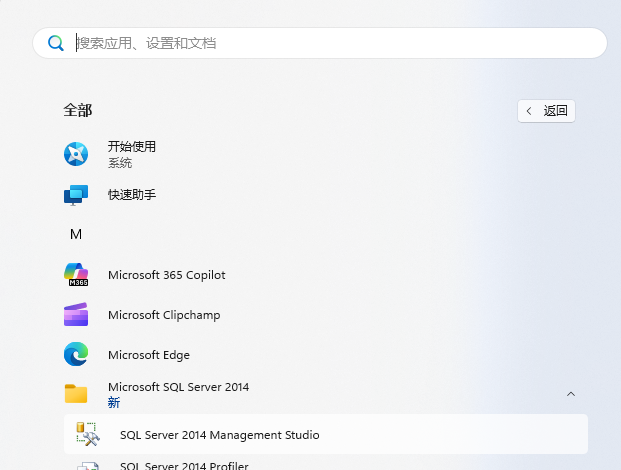The width and height of the screenshot is (621, 470).
Task: Open the SQL Server 2014 Management Studio icon
Action: (x=88, y=434)
